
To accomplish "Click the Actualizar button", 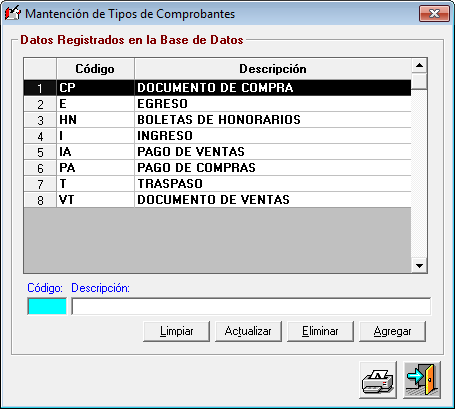I will click(248, 331).
